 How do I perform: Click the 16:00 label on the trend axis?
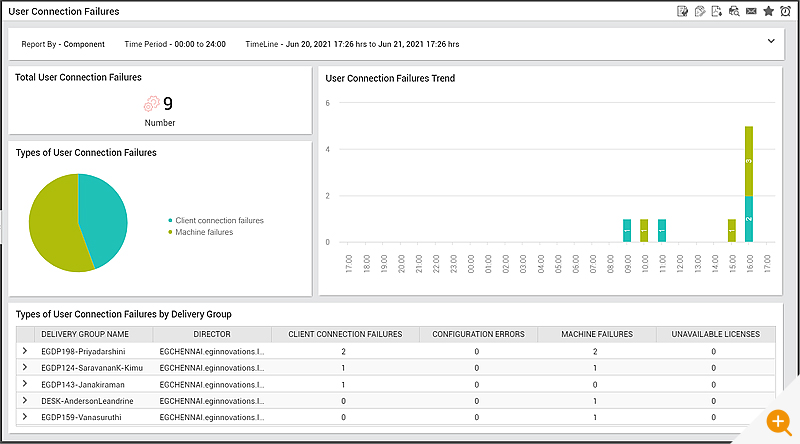(749, 264)
